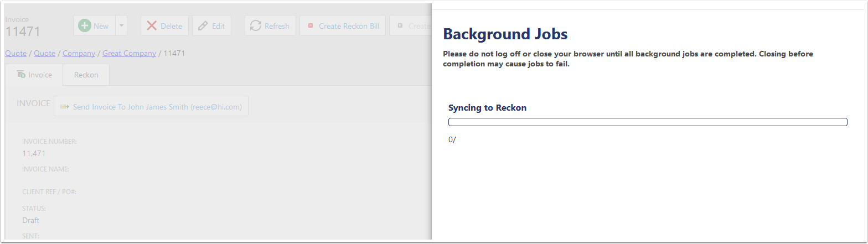Click the Draft status value

click(30, 220)
